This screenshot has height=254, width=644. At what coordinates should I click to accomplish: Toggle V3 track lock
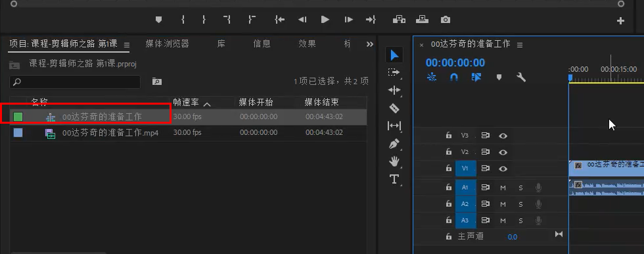pos(448,135)
